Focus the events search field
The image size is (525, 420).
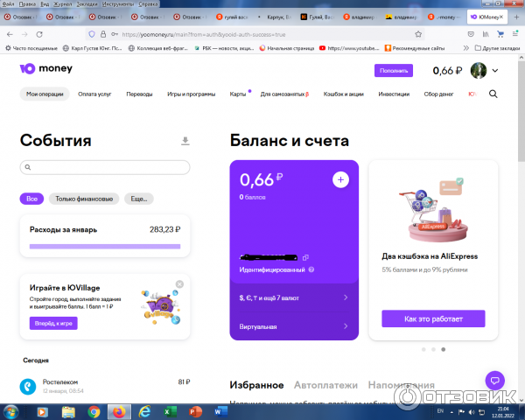[105, 167]
